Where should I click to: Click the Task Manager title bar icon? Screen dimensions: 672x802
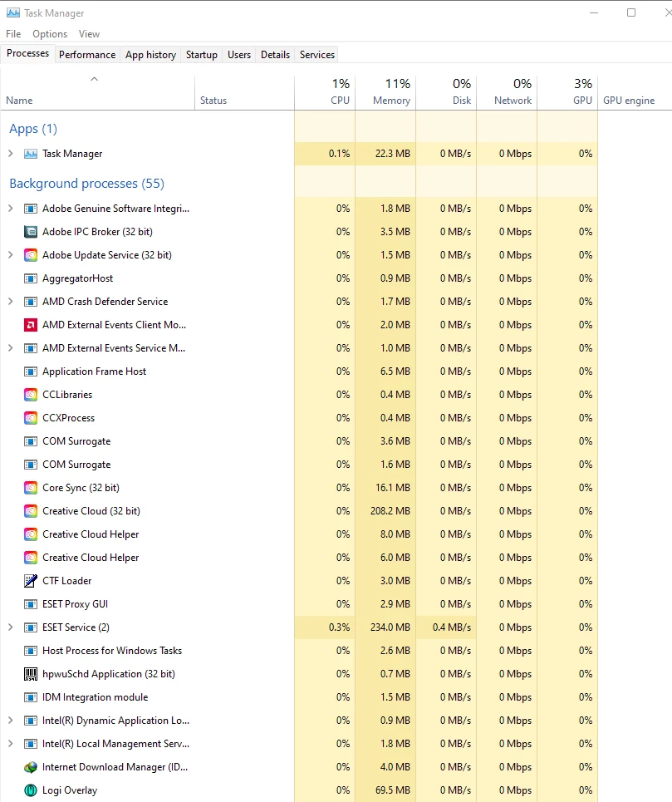[13, 12]
